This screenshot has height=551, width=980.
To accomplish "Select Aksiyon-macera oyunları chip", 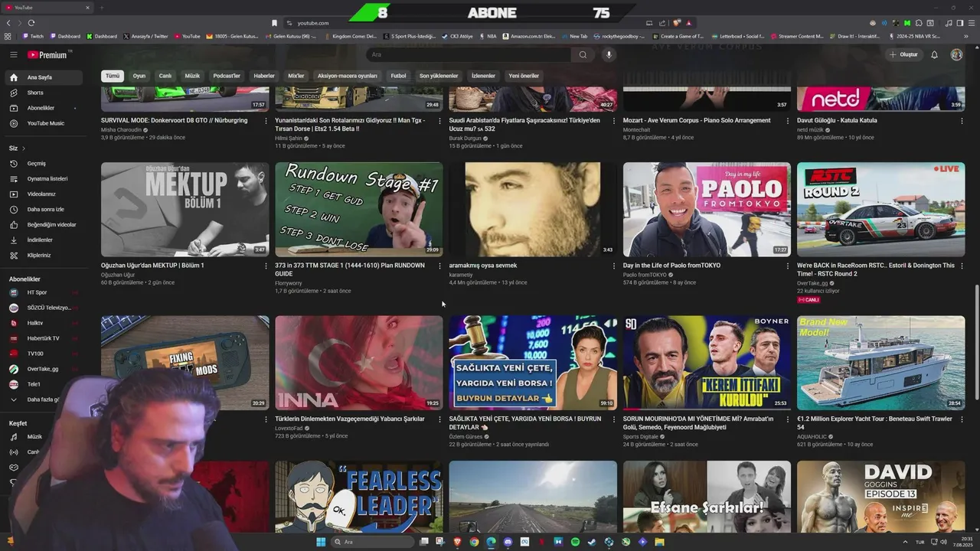I will (348, 76).
